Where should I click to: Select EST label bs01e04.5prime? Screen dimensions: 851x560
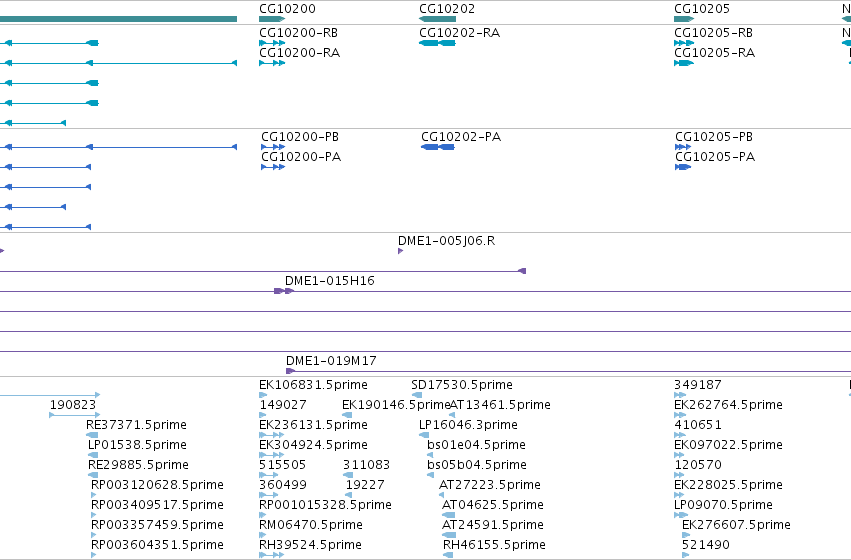click(476, 445)
